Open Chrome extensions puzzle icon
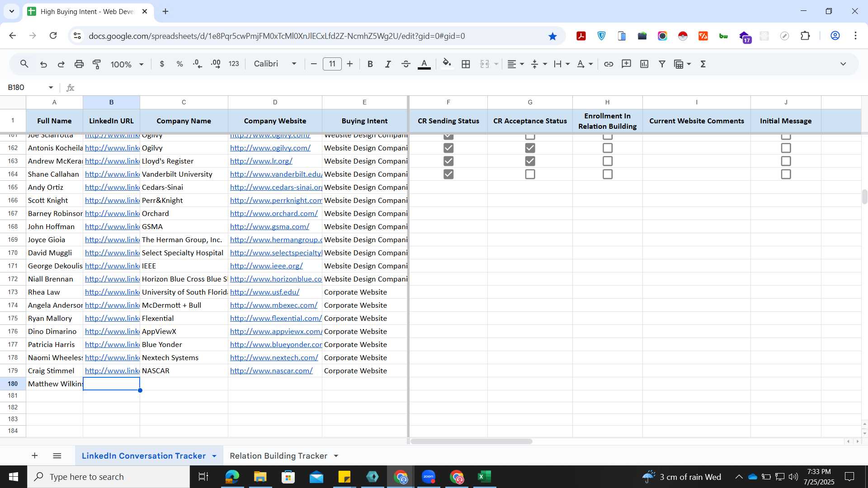 [x=805, y=36]
